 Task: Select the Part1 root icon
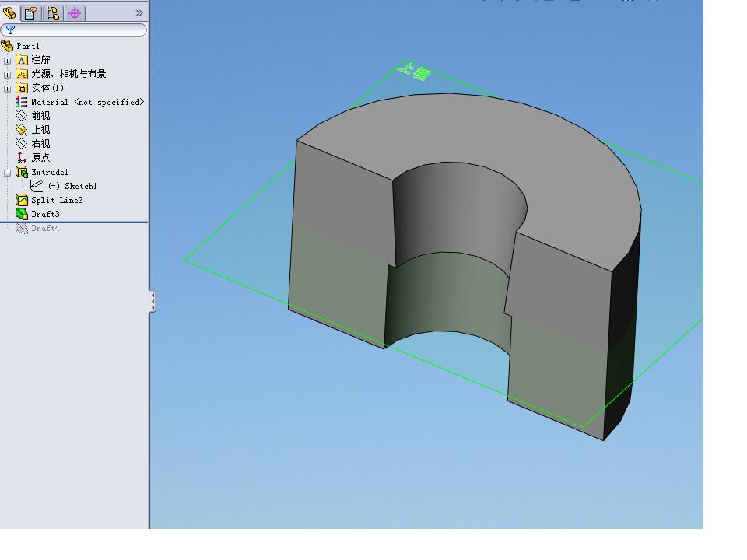click(7, 46)
